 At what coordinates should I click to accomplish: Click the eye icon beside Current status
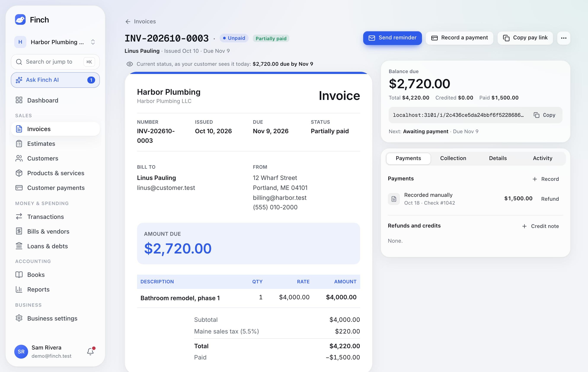pyautogui.click(x=130, y=64)
